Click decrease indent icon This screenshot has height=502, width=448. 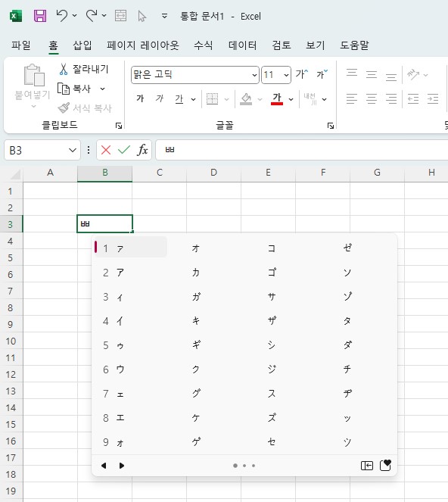point(413,99)
